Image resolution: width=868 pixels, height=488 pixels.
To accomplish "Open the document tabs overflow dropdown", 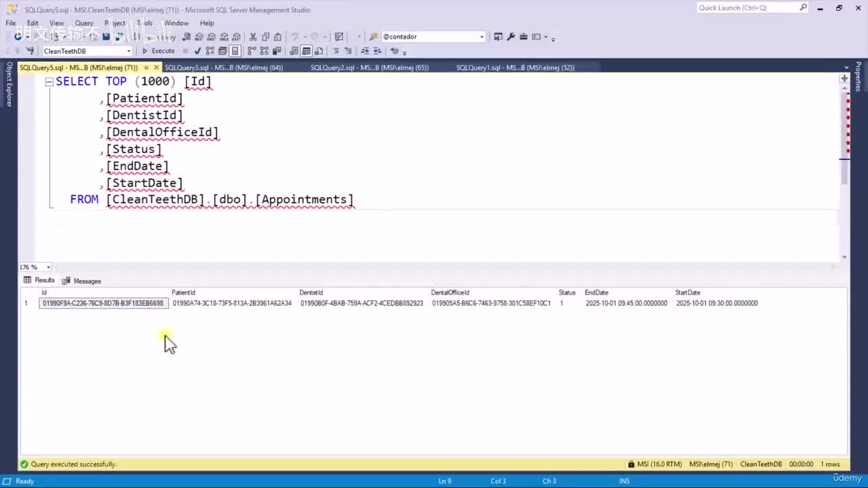I will tap(846, 67).
